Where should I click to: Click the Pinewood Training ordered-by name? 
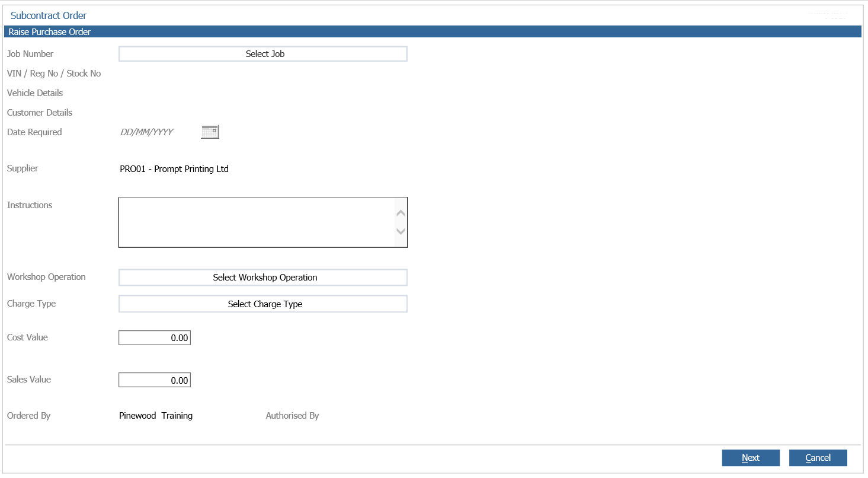tap(156, 416)
